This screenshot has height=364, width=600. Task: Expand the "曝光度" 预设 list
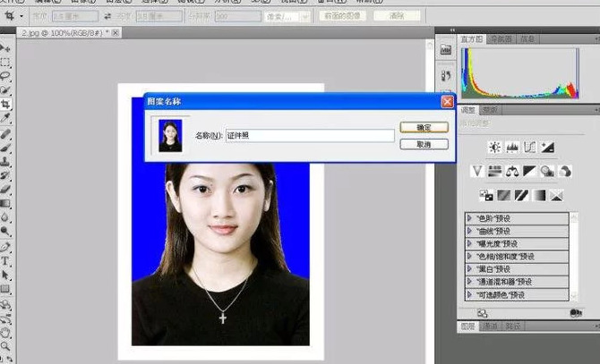[469, 243]
